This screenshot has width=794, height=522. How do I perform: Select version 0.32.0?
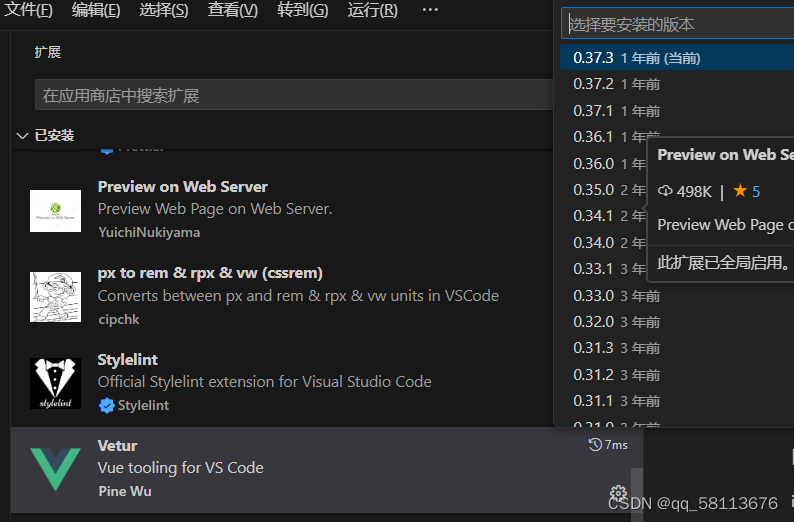pyautogui.click(x=677, y=322)
